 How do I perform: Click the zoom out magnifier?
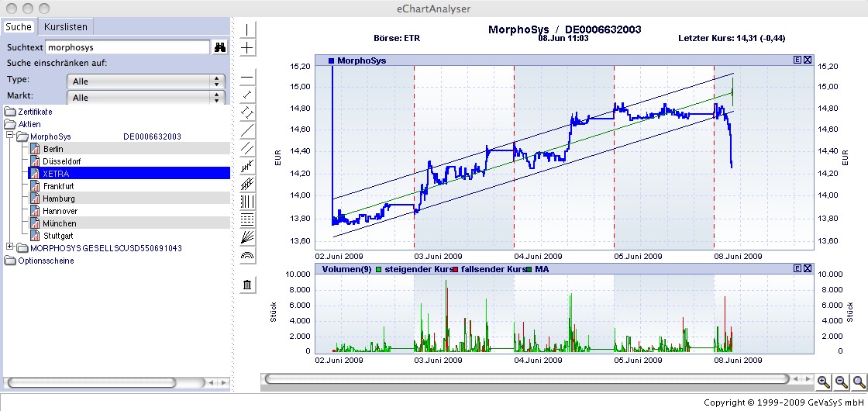coord(841,381)
